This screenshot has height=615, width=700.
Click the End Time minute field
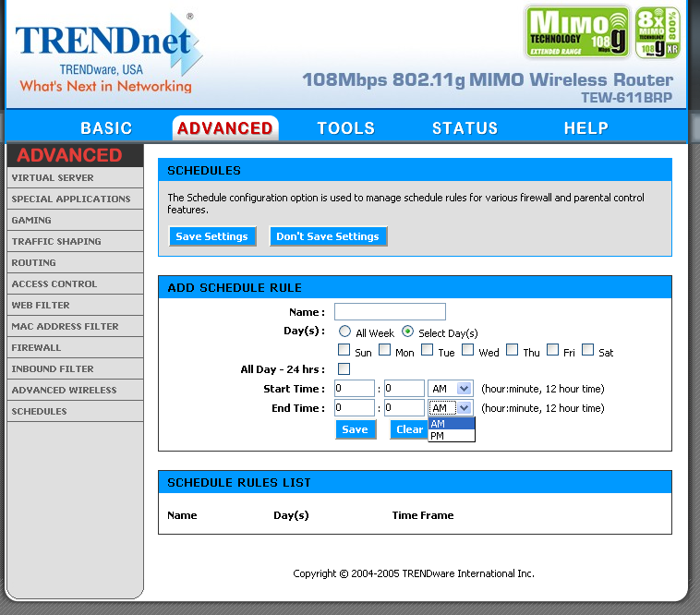[404, 407]
